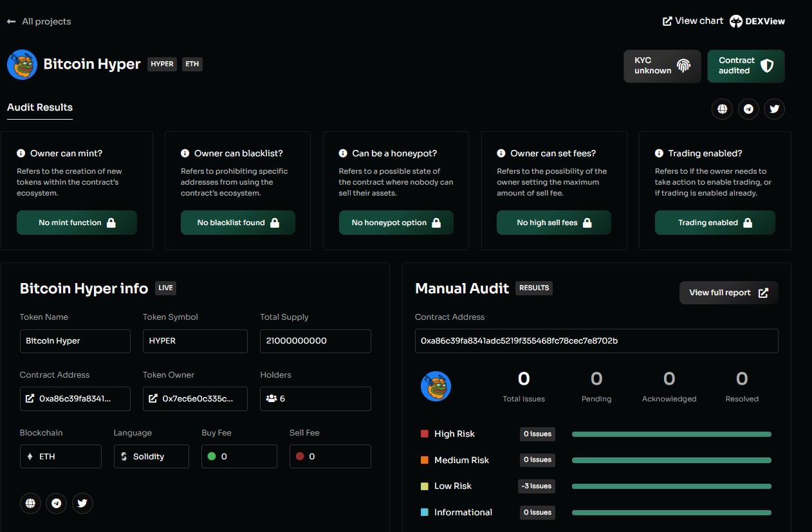Open the website globe icon near the top right
Viewport: 812px width, 532px height.
point(722,109)
